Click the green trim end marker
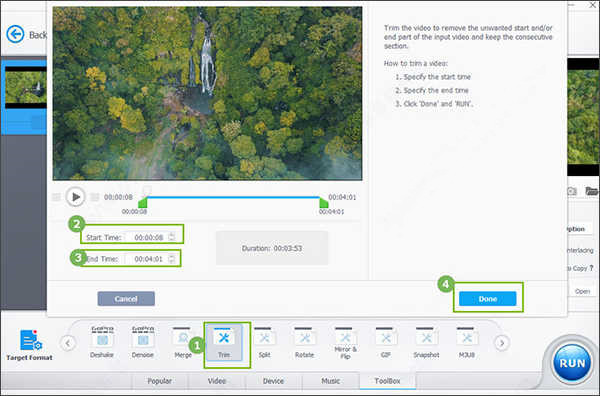Viewport: 600px width, 396px height. (323, 202)
